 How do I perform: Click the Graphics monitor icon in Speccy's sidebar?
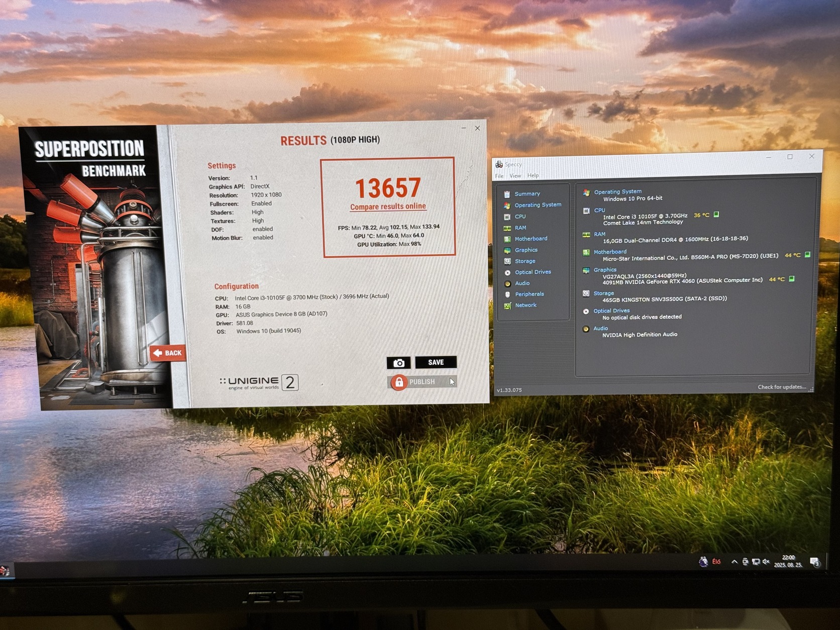click(507, 250)
